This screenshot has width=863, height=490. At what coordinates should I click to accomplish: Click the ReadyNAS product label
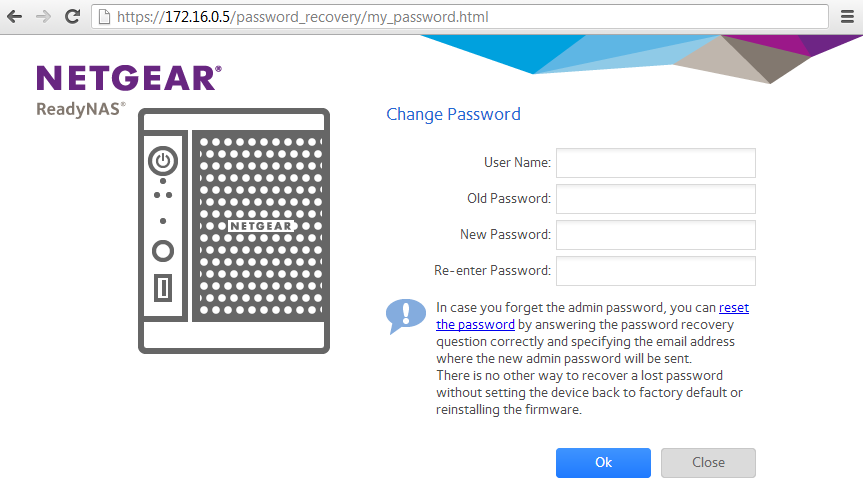[x=80, y=108]
